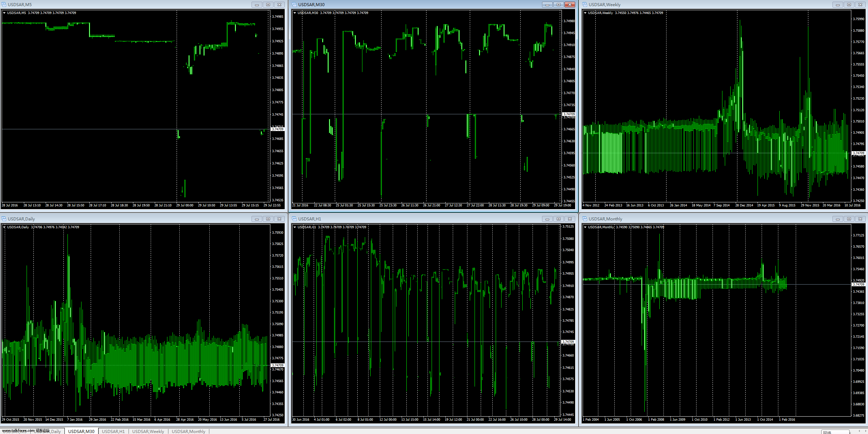Viewport: 868px width, 434px height.
Task: Click the 3.75990 price label in Weekly chart
Action: pyautogui.click(x=858, y=19)
